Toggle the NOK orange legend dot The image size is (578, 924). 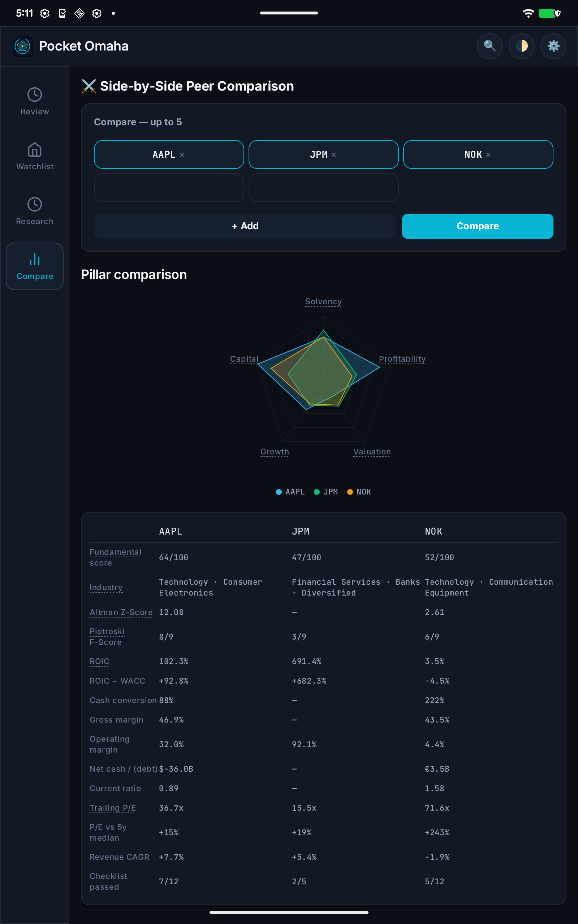(350, 492)
